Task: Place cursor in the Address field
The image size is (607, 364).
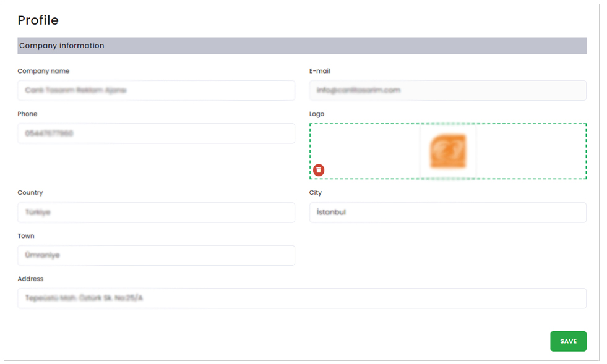Action: pyautogui.click(x=301, y=298)
